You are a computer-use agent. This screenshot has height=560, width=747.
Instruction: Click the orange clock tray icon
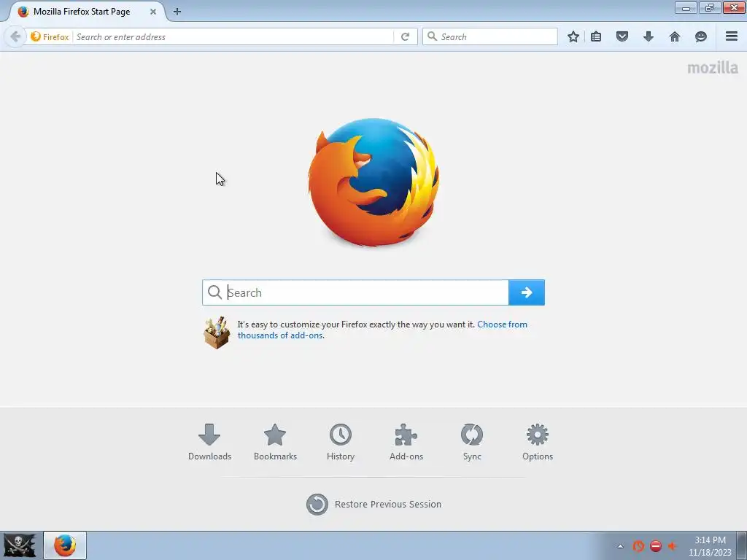[638, 546]
